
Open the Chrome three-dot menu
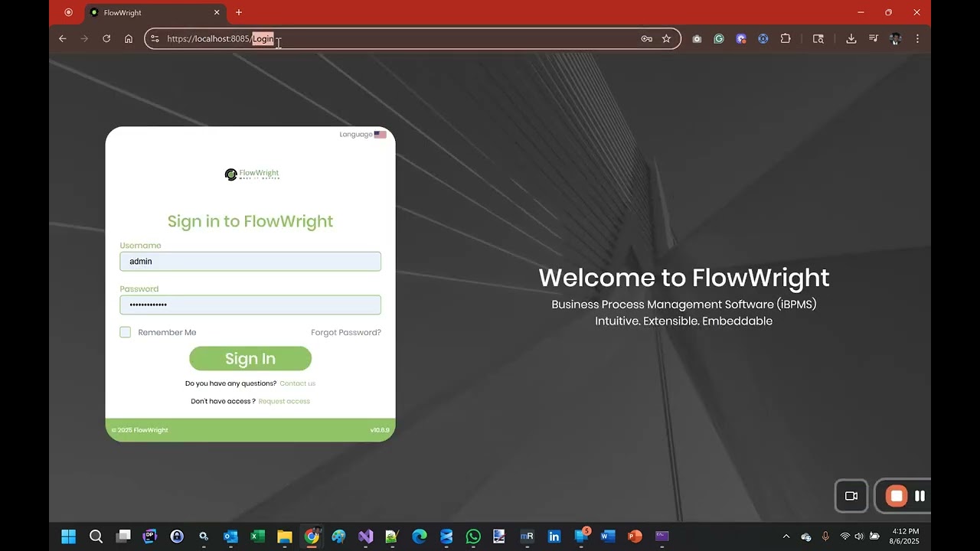(917, 39)
